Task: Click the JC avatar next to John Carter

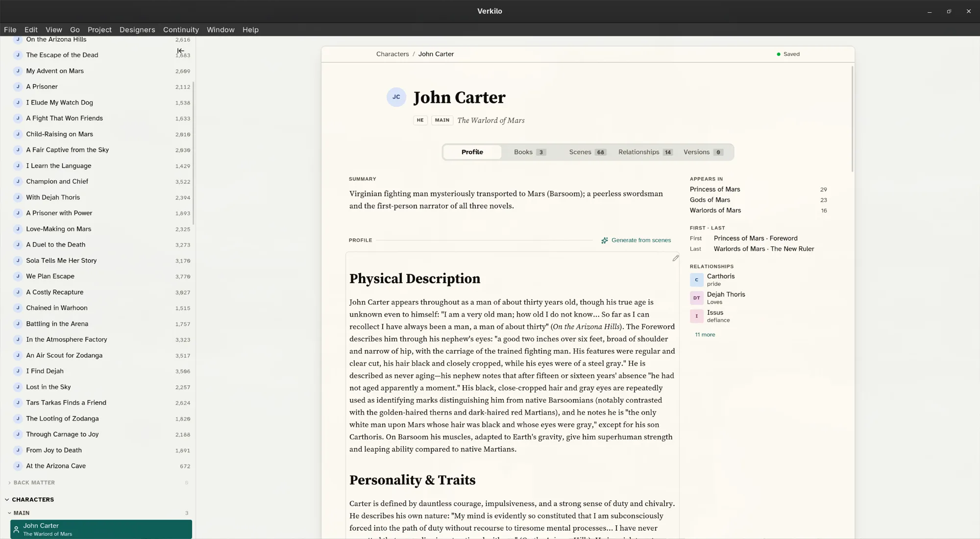Action: click(x=396, y=97)
